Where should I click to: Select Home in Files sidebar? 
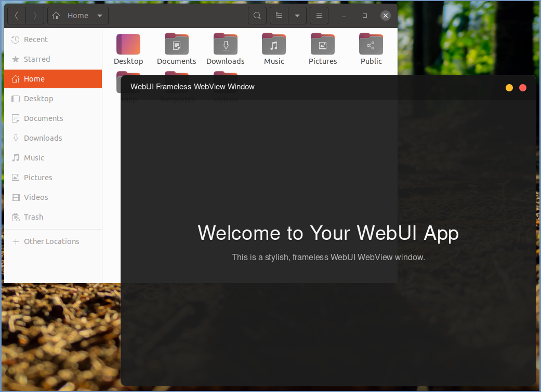53,79
